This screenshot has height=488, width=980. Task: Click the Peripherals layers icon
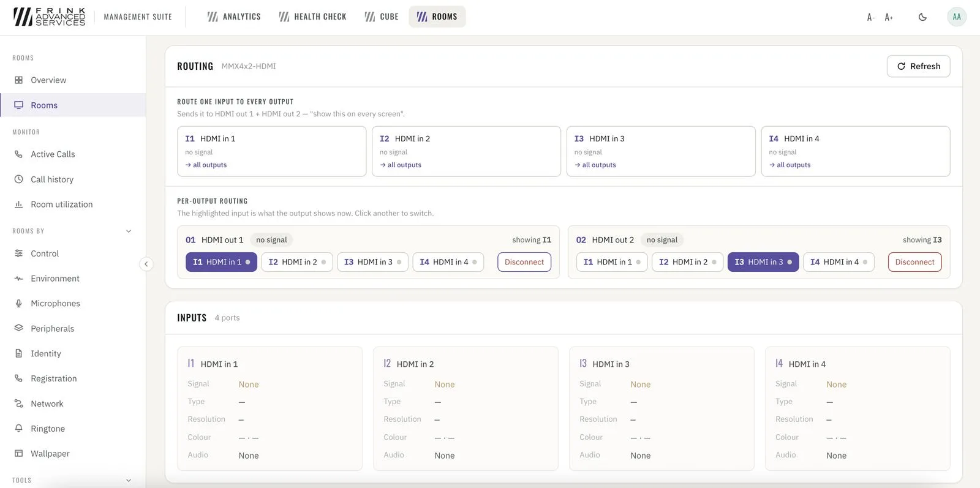[19, 329]
